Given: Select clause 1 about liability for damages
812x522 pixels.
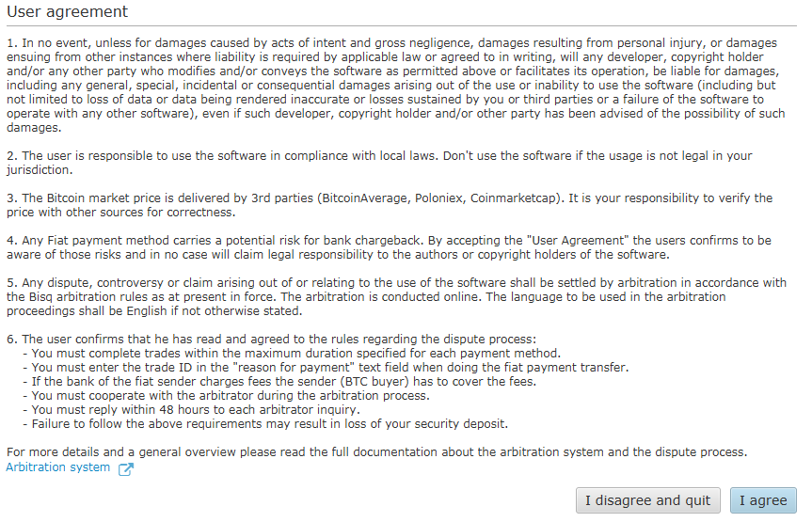Looking at the screenshot, I should click(x=396, y=85).
